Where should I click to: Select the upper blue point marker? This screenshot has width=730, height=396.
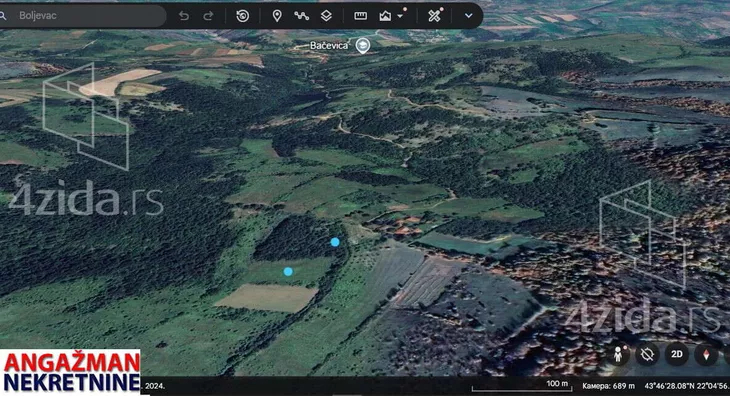(x=335, y=242)
